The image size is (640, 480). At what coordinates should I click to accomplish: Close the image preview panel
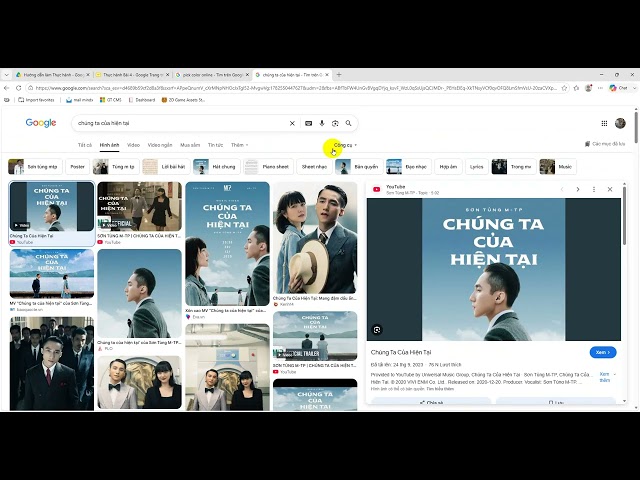point(610,189)
